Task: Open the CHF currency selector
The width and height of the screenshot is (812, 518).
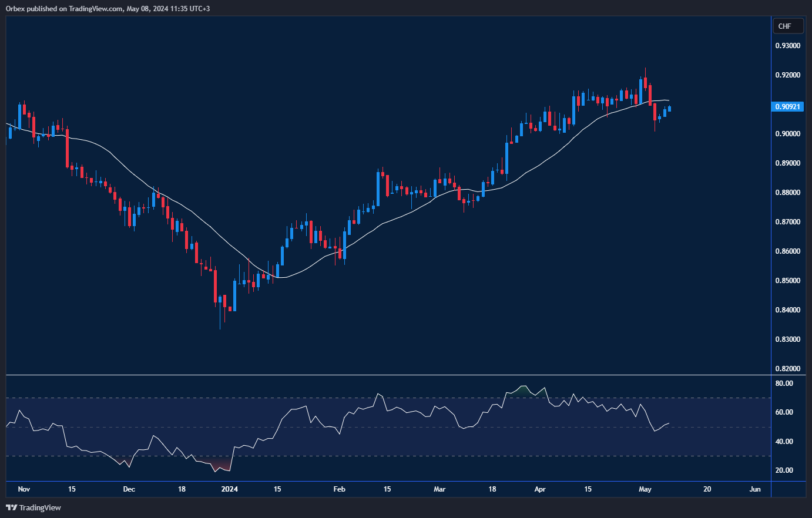Action: click(785, 26)
